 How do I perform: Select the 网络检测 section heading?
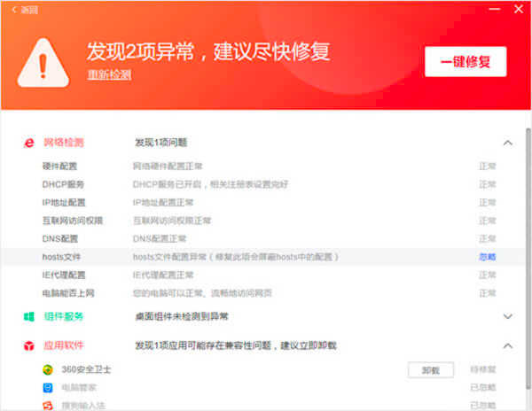pos(64,143)
